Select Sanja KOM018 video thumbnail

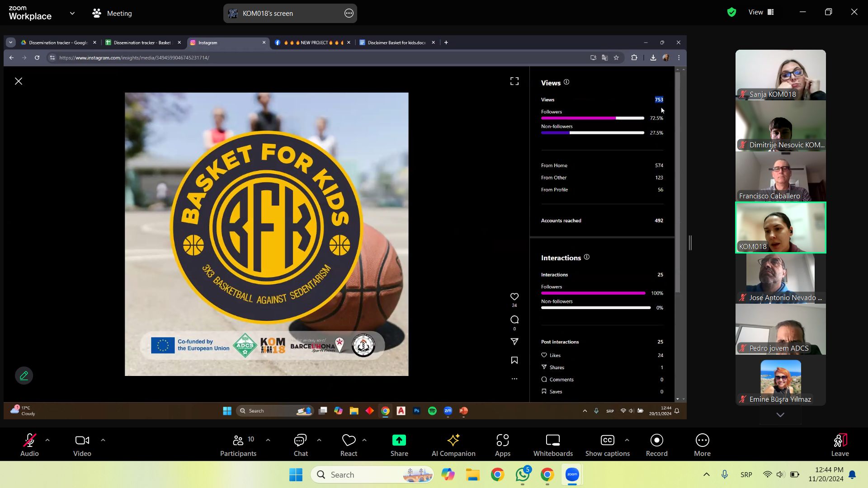coord(780,75)
